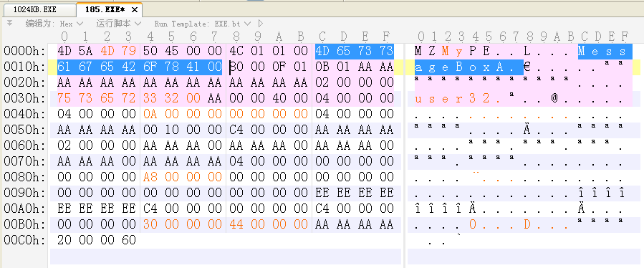644x268 pixels.
Task: Close the 185.EXE* tab
Action: 134,9
